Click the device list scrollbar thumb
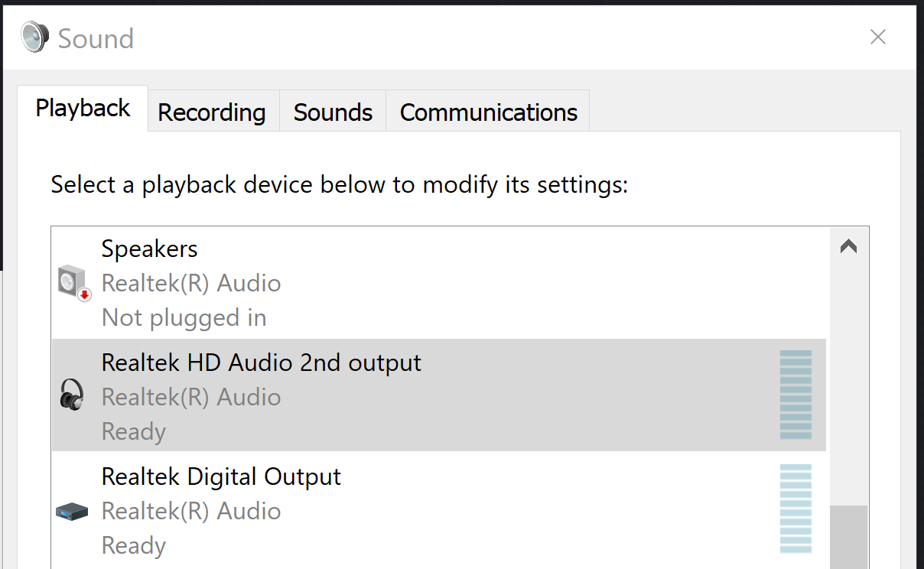Viewport: 924px width, 569px height. 848,537
